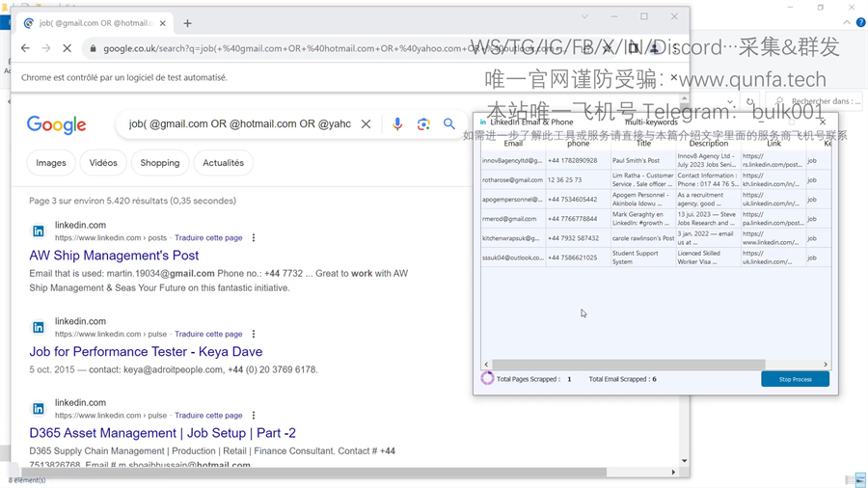Go back with Chrome back arrow
Viewport: 868px width, 488px height.
[25, 48]
